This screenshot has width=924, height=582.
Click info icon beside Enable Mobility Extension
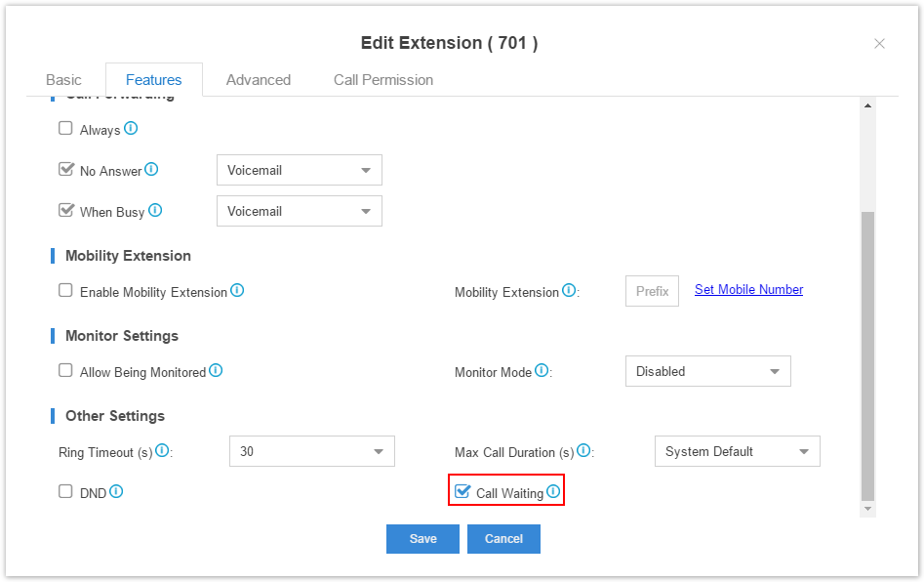click(237, 290)
